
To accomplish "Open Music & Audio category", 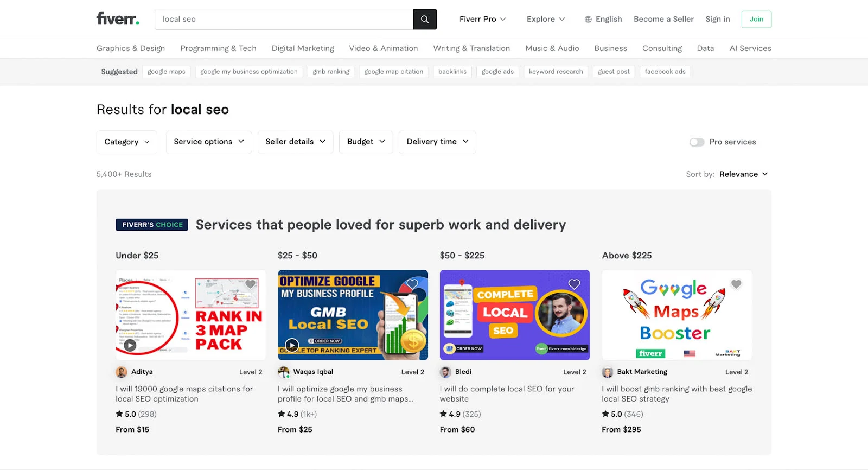I will pos(552,48).
